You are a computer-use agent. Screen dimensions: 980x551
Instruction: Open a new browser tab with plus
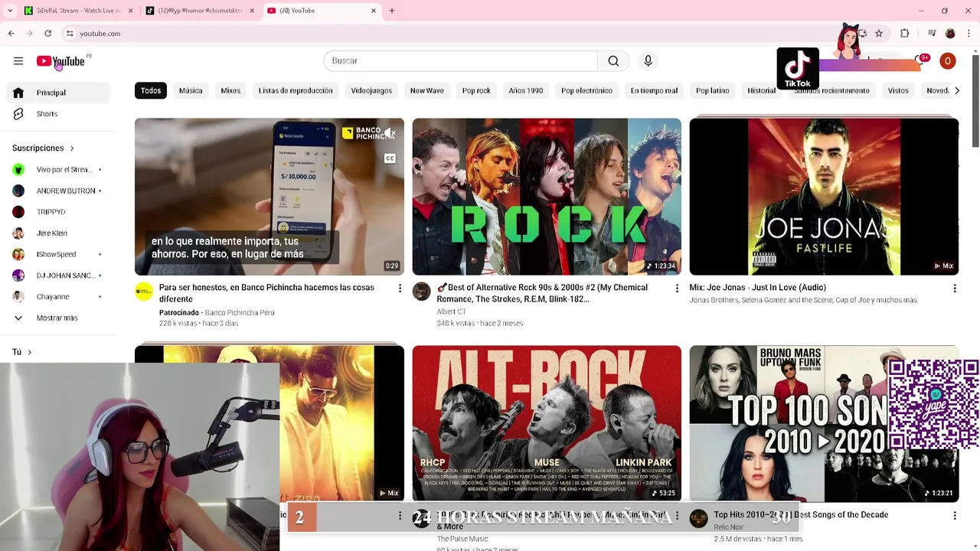click(391, 11)
